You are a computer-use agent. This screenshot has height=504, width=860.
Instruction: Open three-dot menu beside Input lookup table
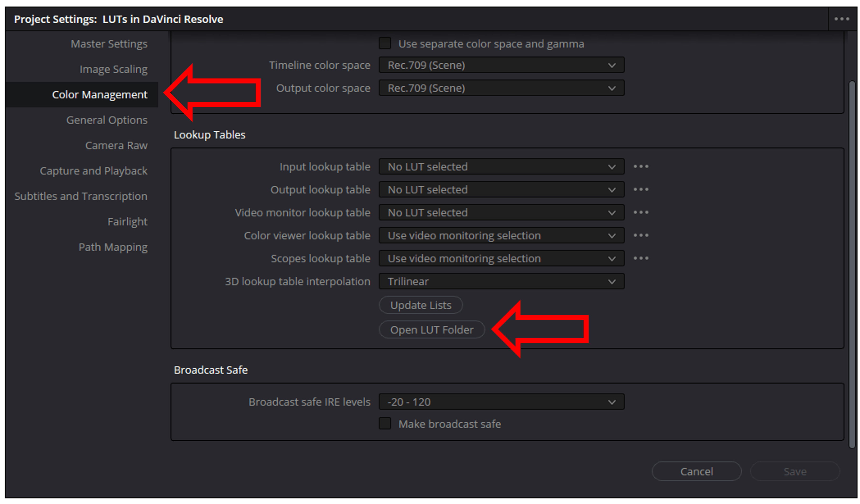click(x=641, y=167)
